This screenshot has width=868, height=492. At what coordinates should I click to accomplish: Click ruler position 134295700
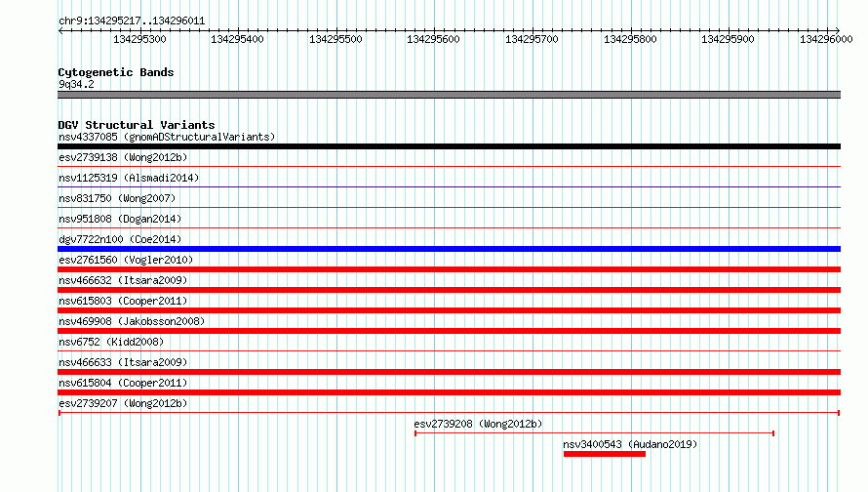(532, 39)
